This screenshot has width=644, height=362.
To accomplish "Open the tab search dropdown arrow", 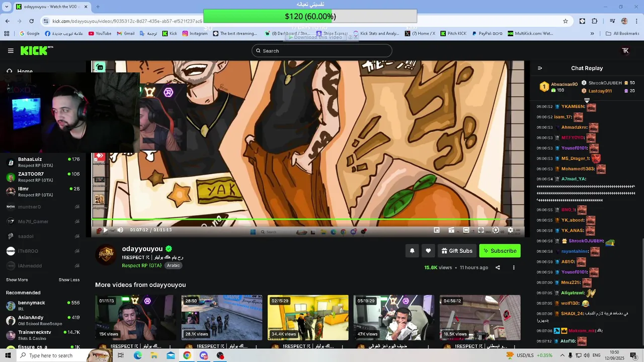I will point(7,7).
